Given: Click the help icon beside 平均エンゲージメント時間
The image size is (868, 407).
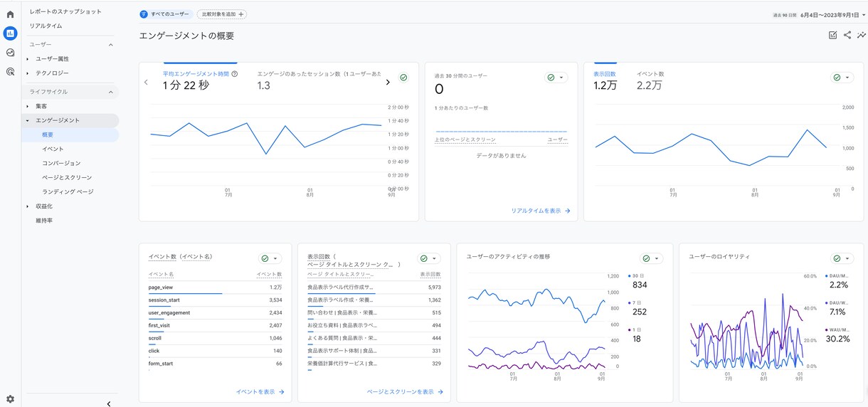Looking at the screenshot, I should click(x=235, y=73).
